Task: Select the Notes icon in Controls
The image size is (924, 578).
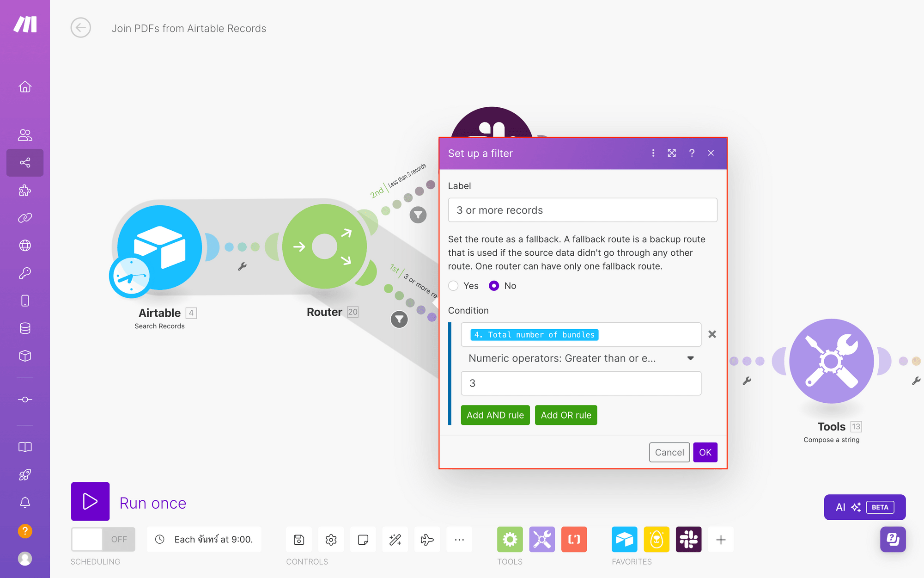Action: (363, 540)
